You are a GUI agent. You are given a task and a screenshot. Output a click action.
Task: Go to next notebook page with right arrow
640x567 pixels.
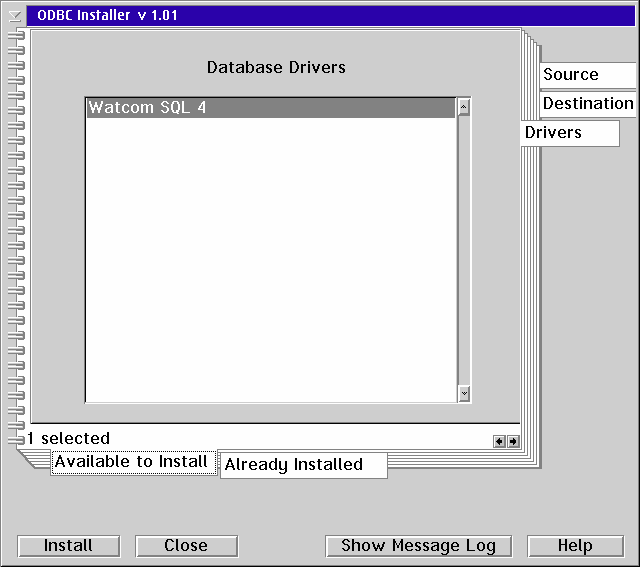[x=513, y=441]
